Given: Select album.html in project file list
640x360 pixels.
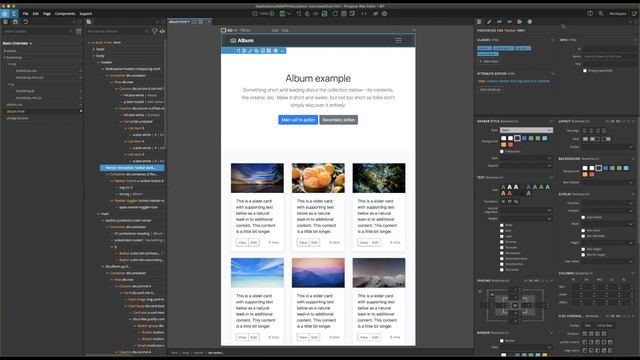Looking at the screenshot, I should click(16, 111).
